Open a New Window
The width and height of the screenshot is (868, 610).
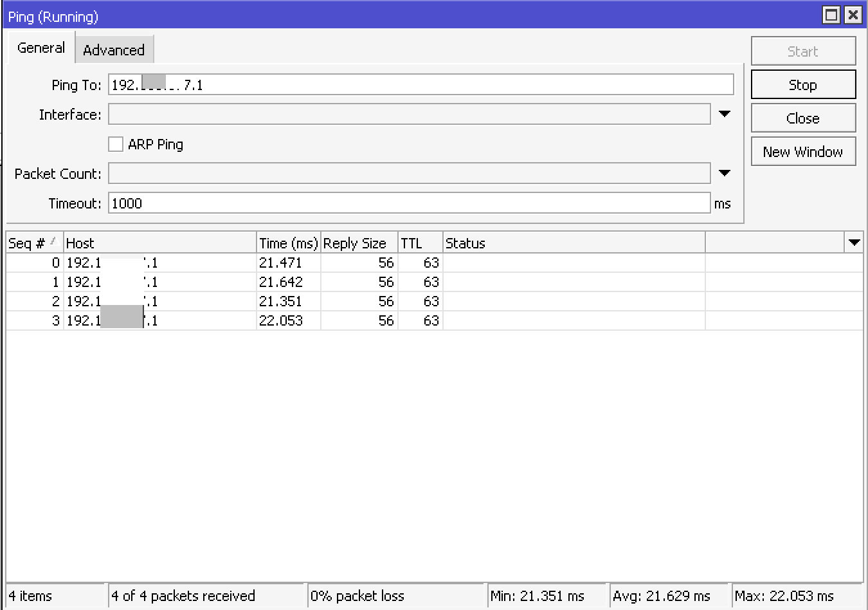[x=803, y=151]
